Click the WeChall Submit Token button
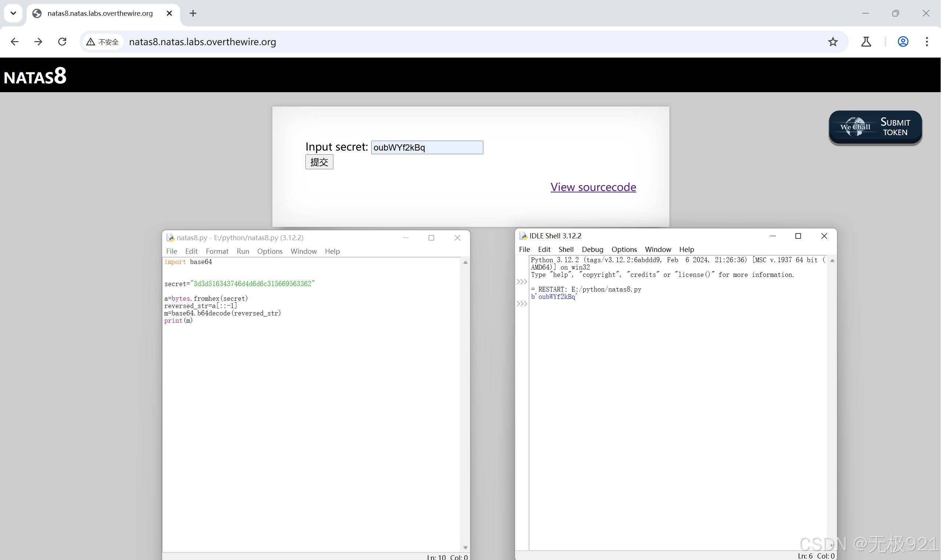941x560 pixels. (x=875, y=127)
